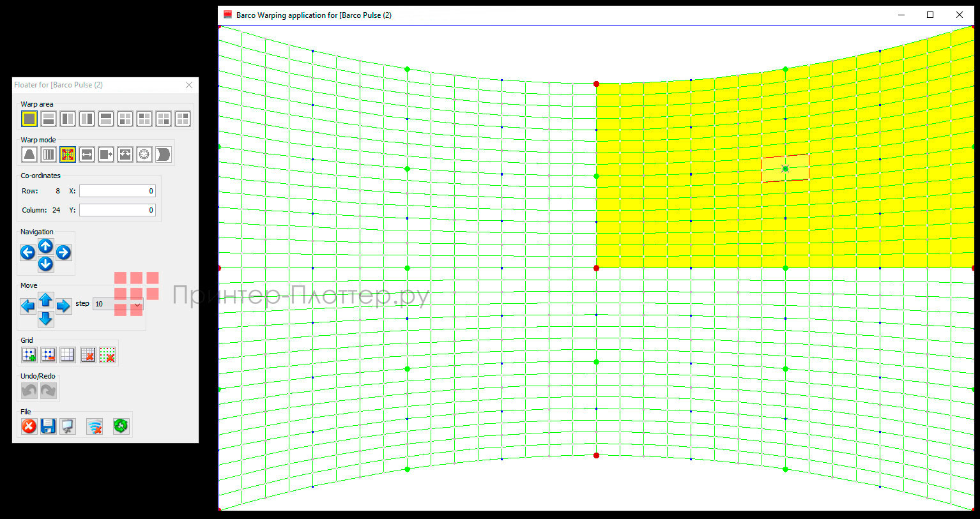This screenshot has height=519, width=980.
Task: Move the selected point left
Action: pyautogui.click(x=28, y=306)
